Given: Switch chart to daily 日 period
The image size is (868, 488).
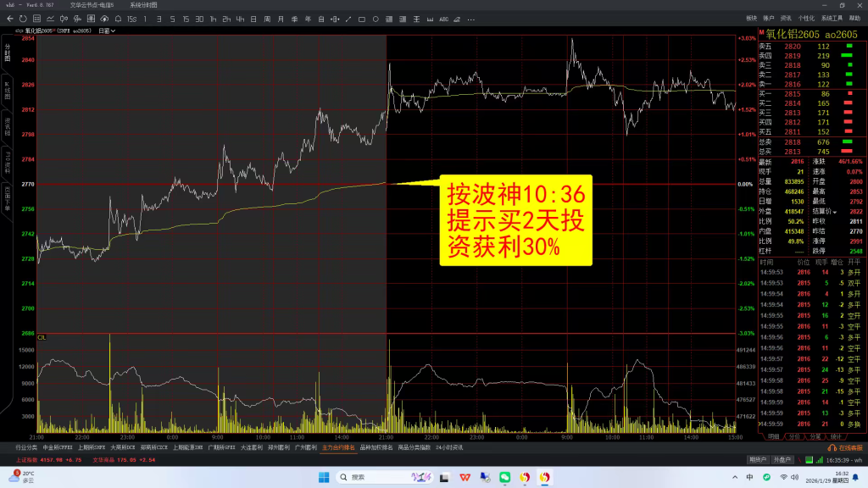Looking at the screenshot, I should tap(253, 18).
